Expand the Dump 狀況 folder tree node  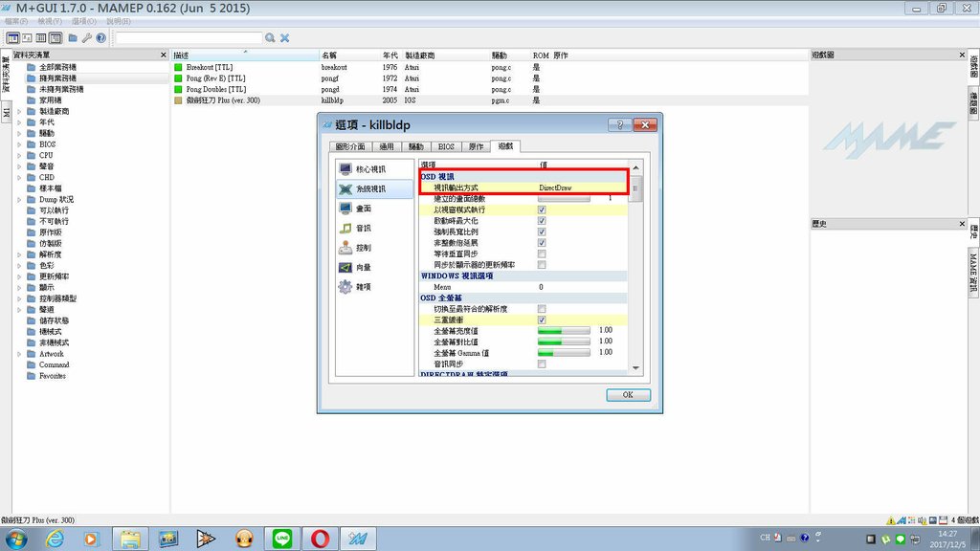[x=19, y=199]
